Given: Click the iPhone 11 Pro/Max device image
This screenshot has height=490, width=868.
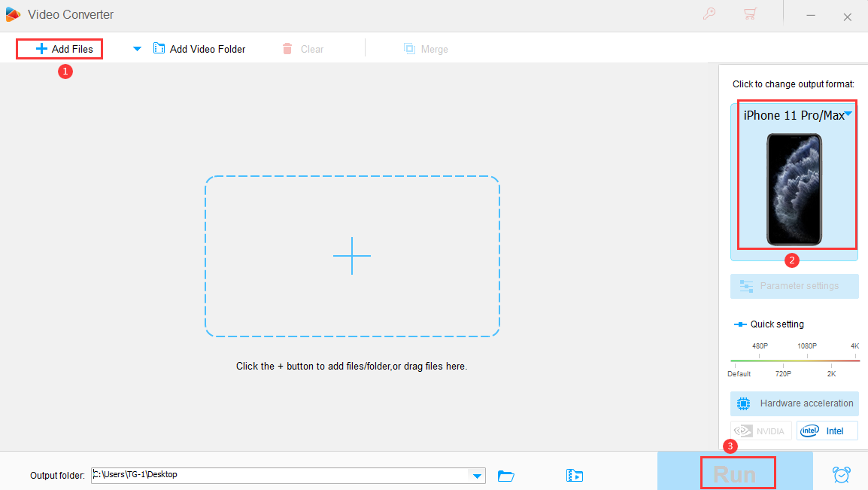Looking at the screenshot, I should tap(794, 190).
